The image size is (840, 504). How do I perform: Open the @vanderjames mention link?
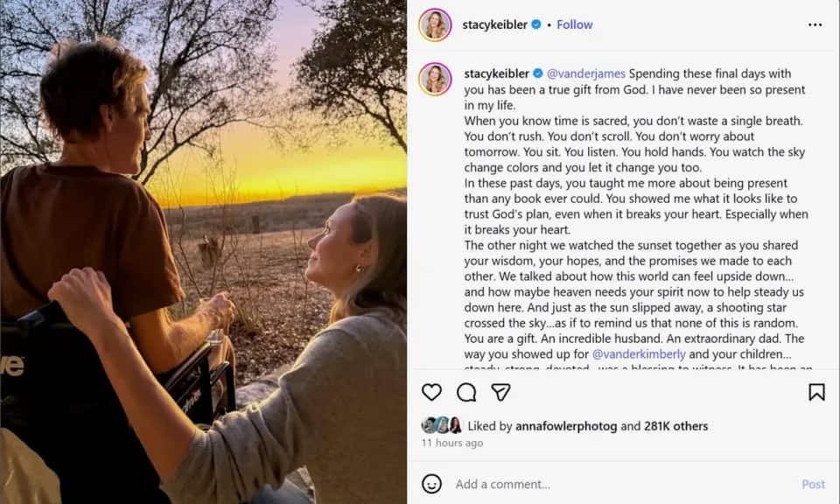click(x=586, y=73)
